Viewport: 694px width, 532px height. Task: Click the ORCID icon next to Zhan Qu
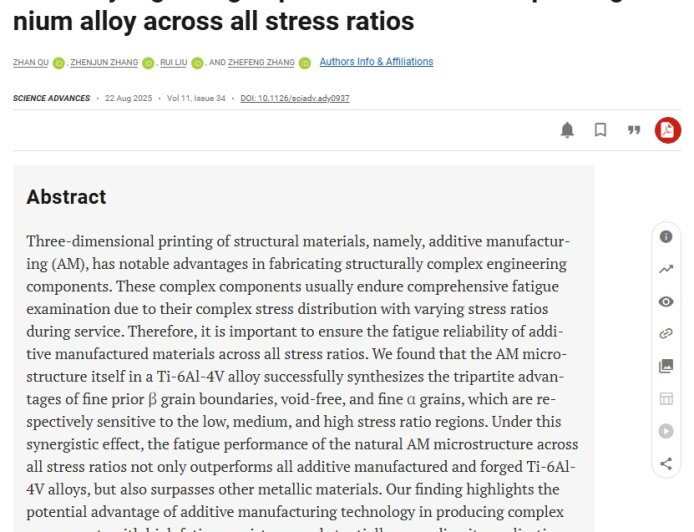[59, 63]
